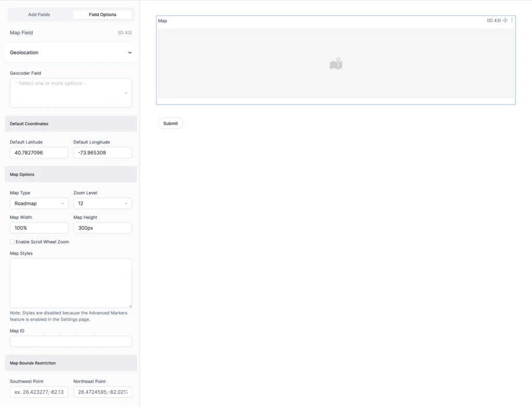Enable Scroll Wheel Zoom checkbox

(12, 242)
